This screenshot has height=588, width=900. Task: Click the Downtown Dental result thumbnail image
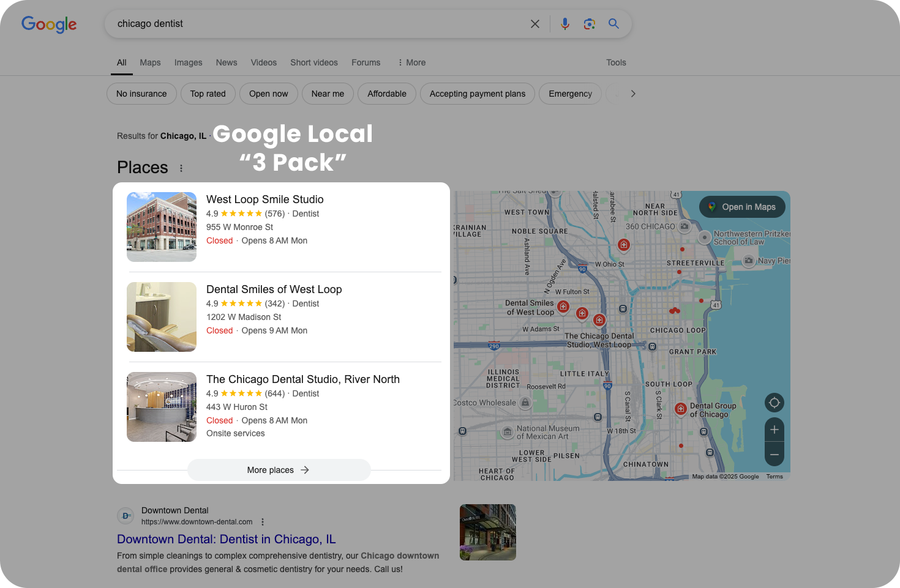488,532
